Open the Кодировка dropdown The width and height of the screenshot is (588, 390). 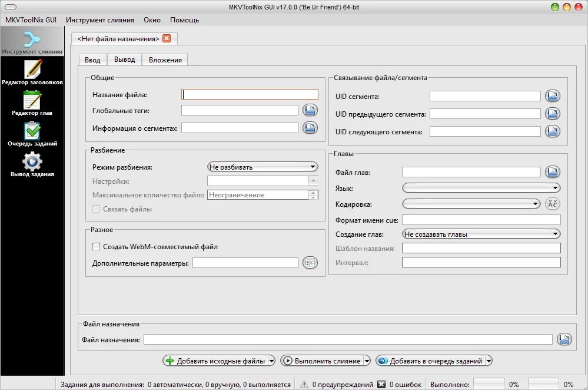coord(471,204)
